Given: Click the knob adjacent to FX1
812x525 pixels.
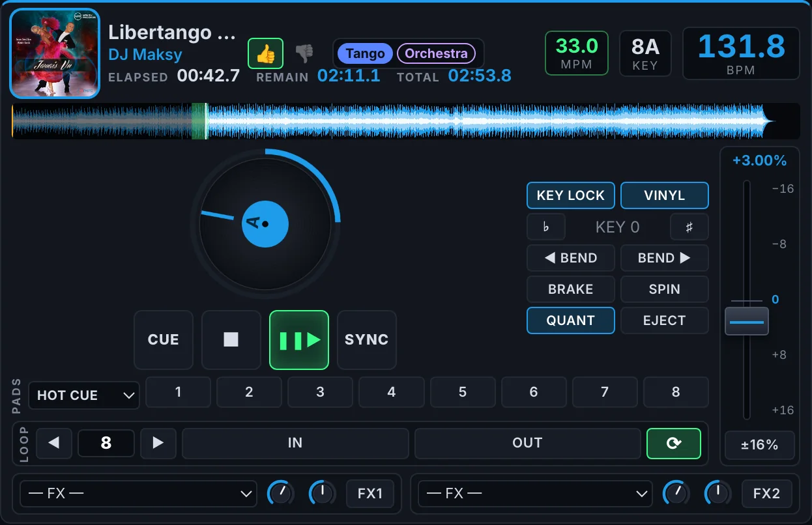Looking at the screenshot, I should coord(322,493).
